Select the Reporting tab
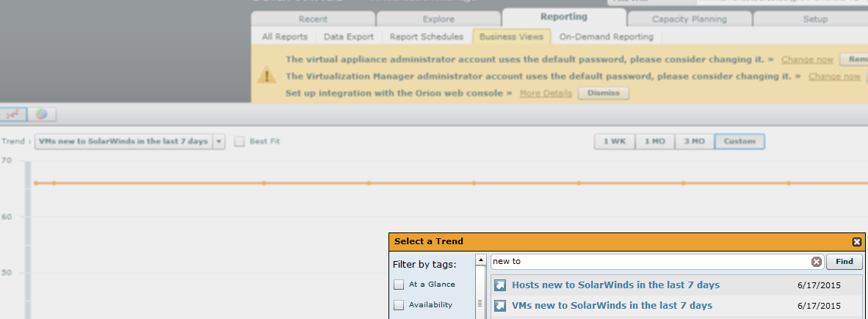The image size is (868, 319). coord(564,17)
